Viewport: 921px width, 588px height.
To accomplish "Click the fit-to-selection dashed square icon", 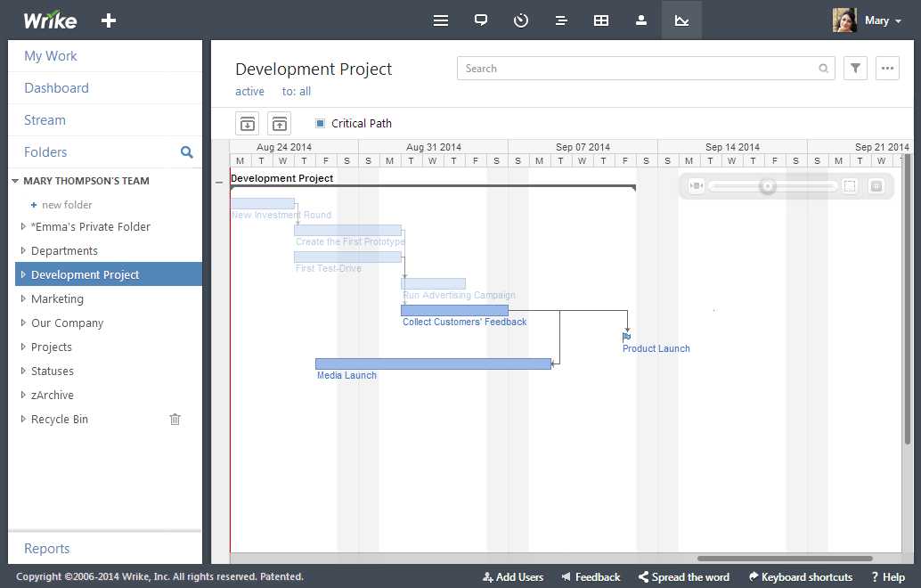I will point(850,186).
